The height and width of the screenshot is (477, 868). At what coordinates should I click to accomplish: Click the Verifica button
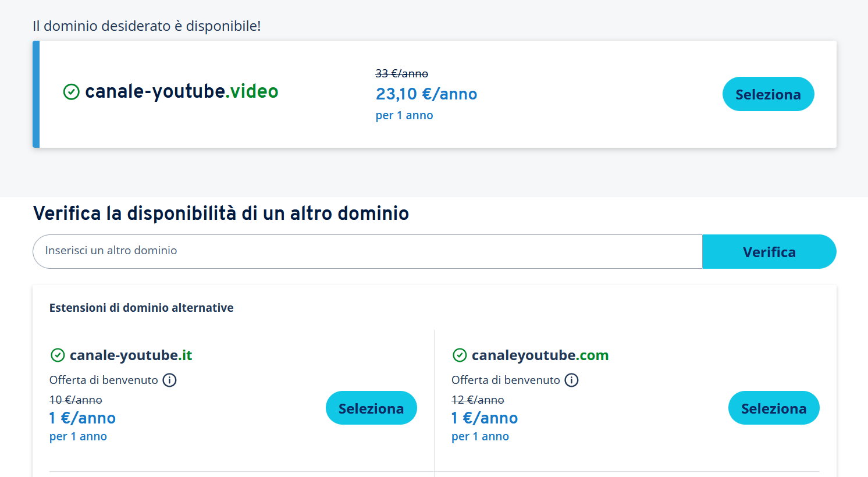769,252
